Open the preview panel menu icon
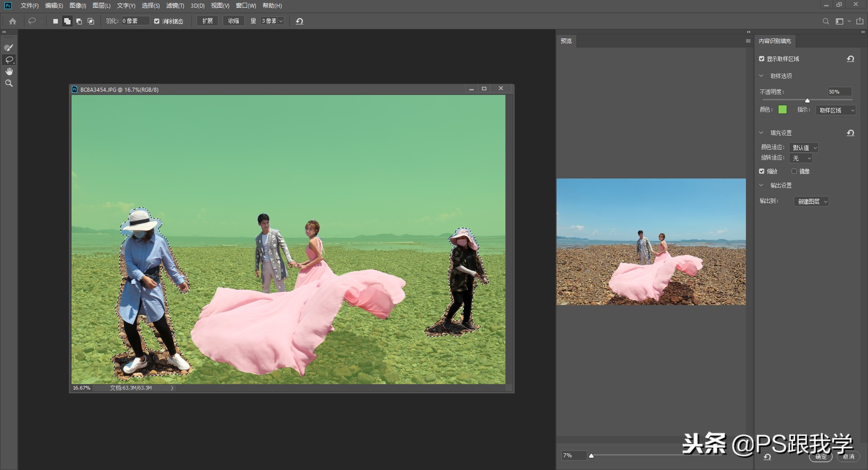Screen dimensions: 868x470 coord(747,41)
